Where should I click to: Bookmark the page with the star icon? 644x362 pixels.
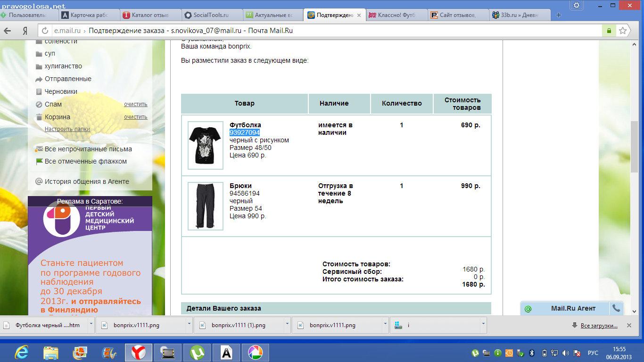pyautogui.click(x=623, y=31)
